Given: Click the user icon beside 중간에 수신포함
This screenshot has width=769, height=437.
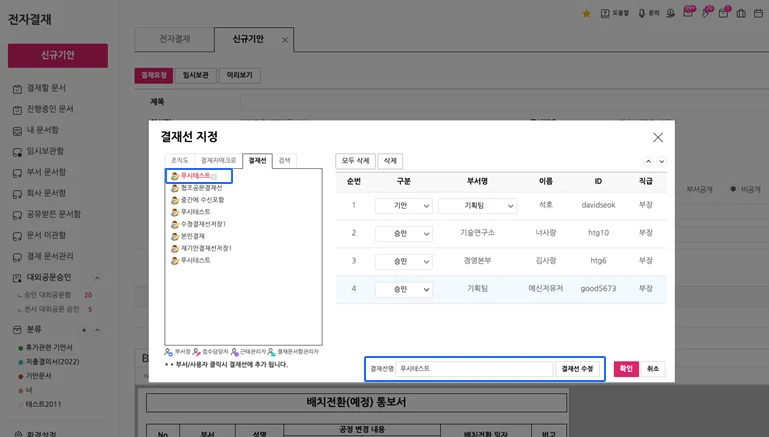Looking at the screenshot, I should (x=175, y=200).
